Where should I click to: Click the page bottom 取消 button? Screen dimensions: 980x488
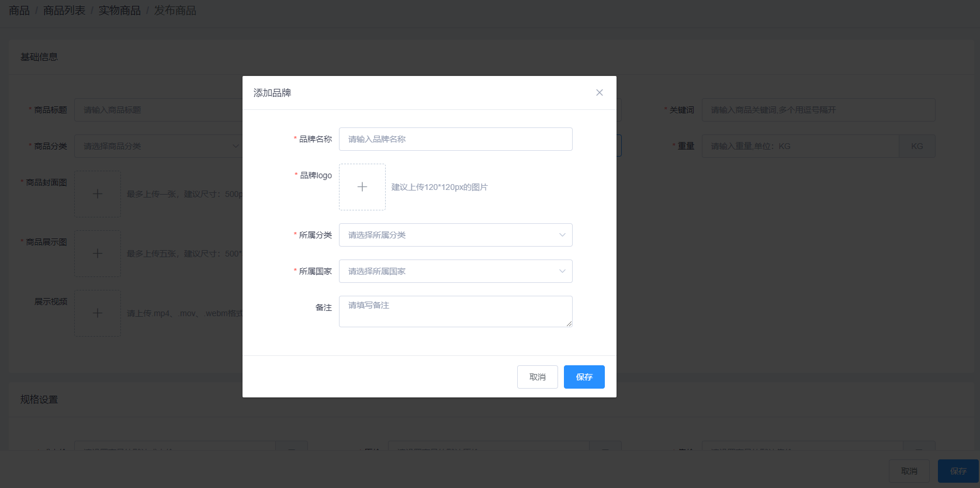pos(909,471)
